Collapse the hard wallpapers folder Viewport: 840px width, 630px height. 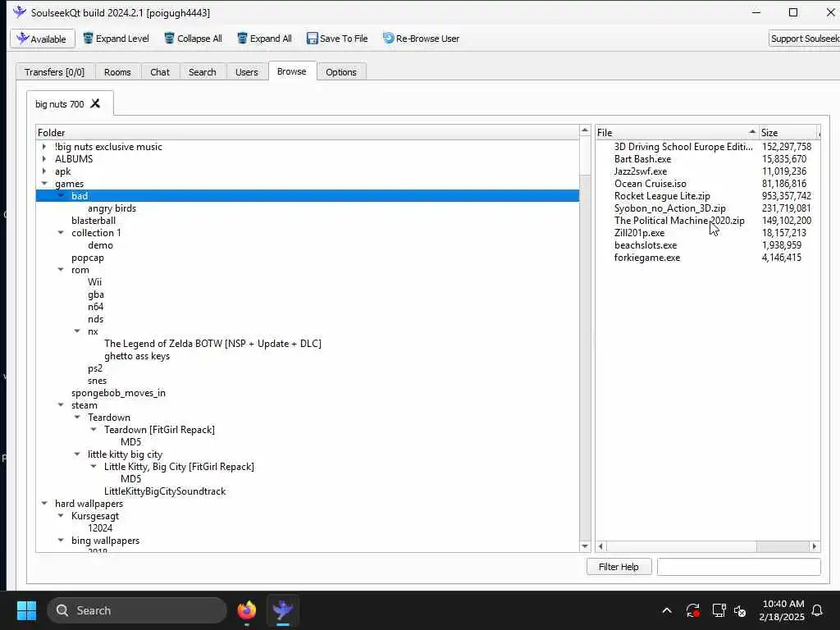[44, 503]
